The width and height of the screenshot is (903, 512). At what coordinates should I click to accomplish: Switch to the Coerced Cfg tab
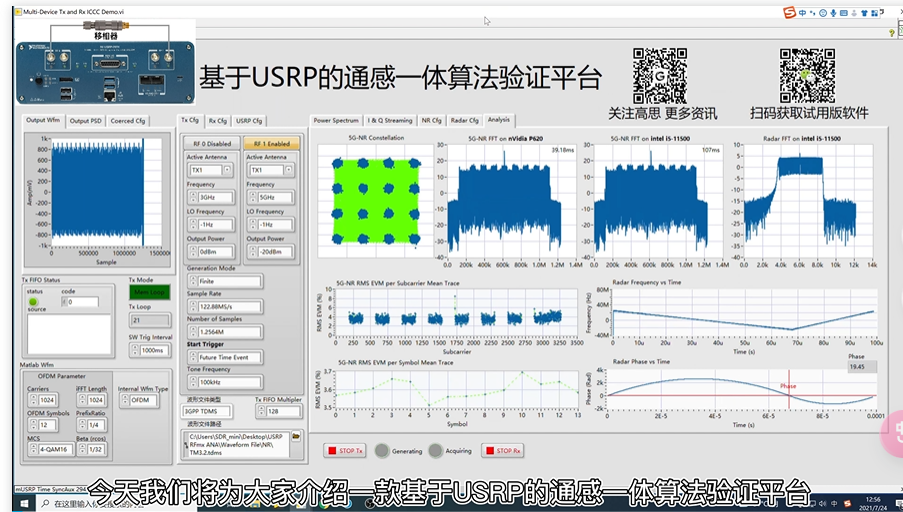click(x=128, y=121)
